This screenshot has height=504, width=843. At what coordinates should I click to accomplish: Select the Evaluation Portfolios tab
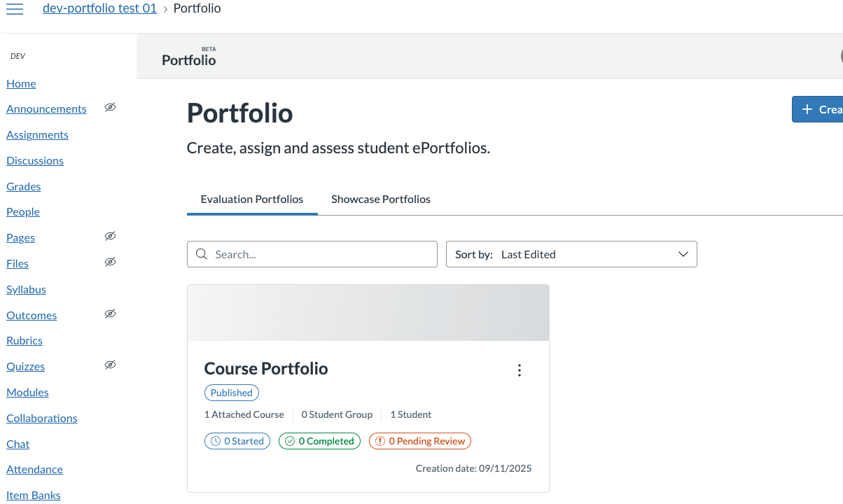coord(252,199)
